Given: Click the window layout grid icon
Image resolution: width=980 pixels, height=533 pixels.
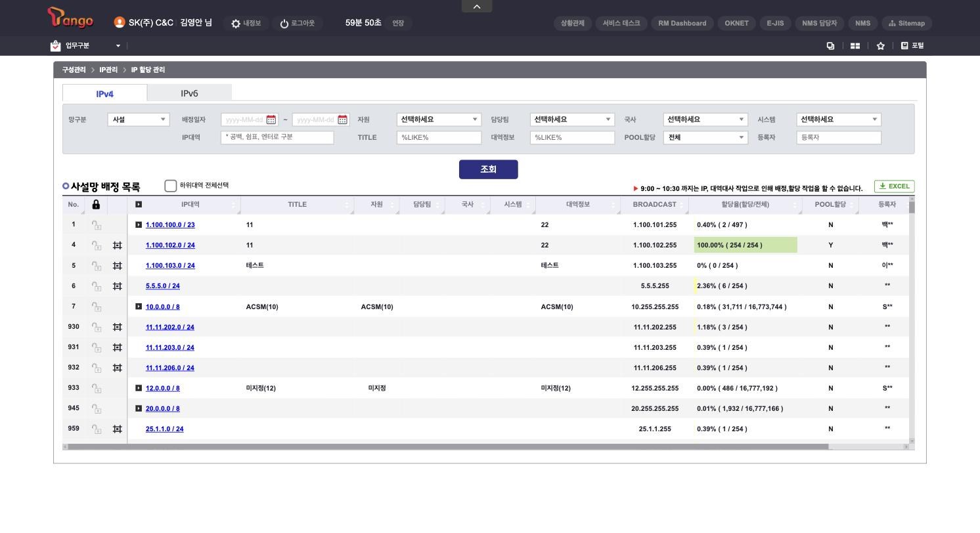Looking at the screenshot, I should pos(855,46).
